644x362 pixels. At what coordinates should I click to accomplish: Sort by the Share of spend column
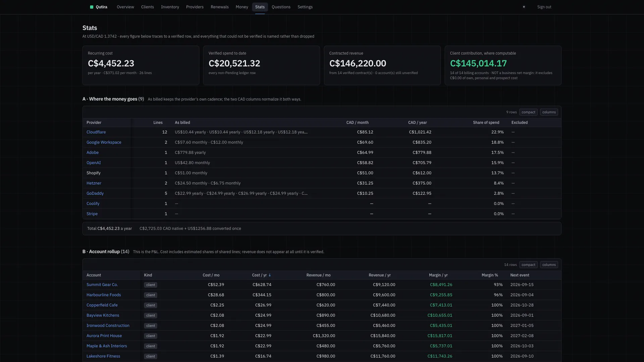486,123
